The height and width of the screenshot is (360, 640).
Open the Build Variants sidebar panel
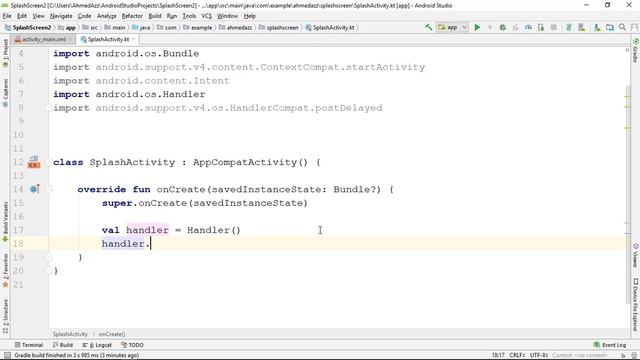pos(5,222)
